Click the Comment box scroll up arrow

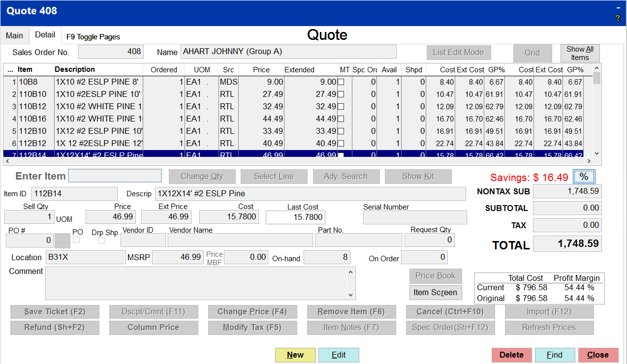point(351,272)
